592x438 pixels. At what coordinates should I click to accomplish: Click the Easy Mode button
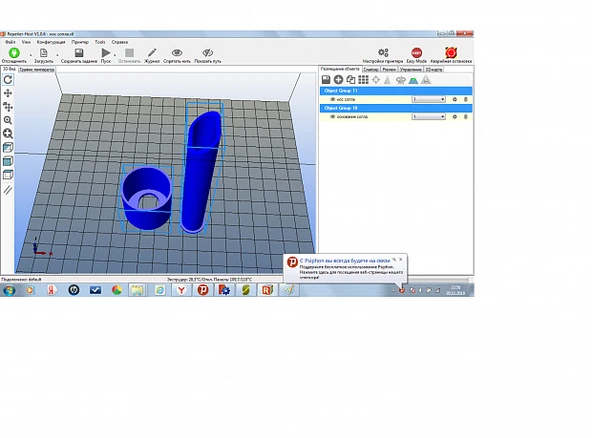click(x=416, y=55)
